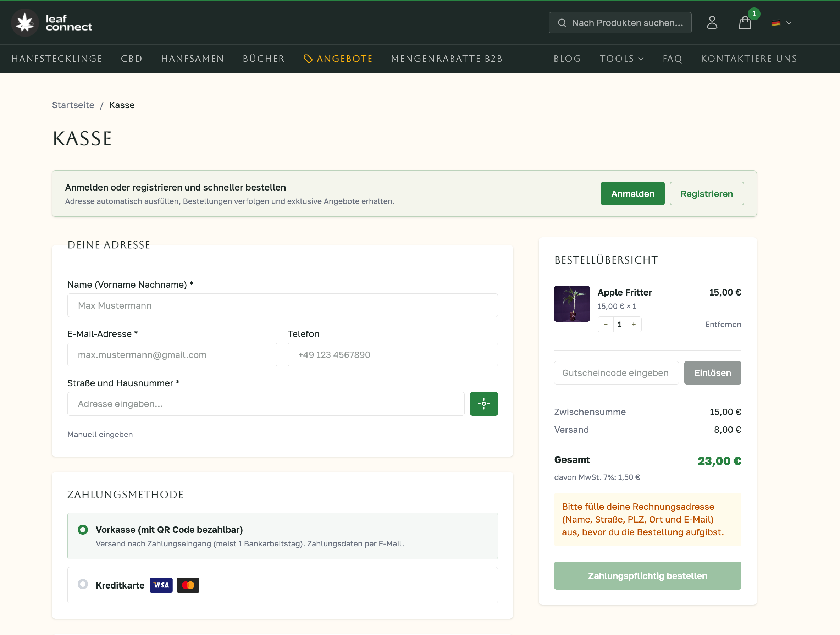
Task: Click the search magnifier icon
Action: click(562, 23)
